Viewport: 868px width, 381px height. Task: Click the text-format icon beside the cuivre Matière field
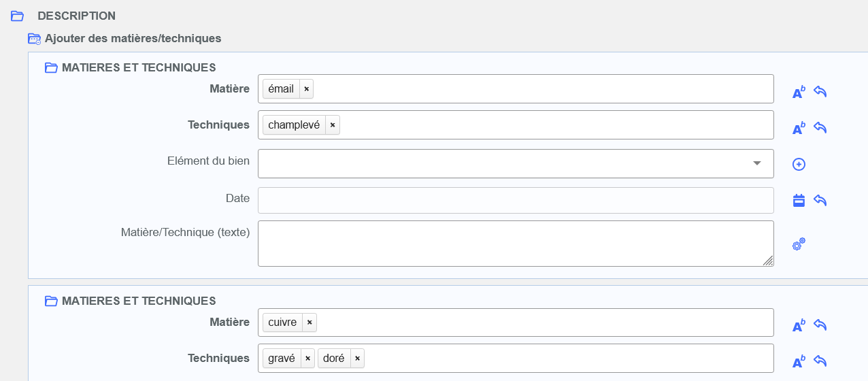click(x=799, y=326)
